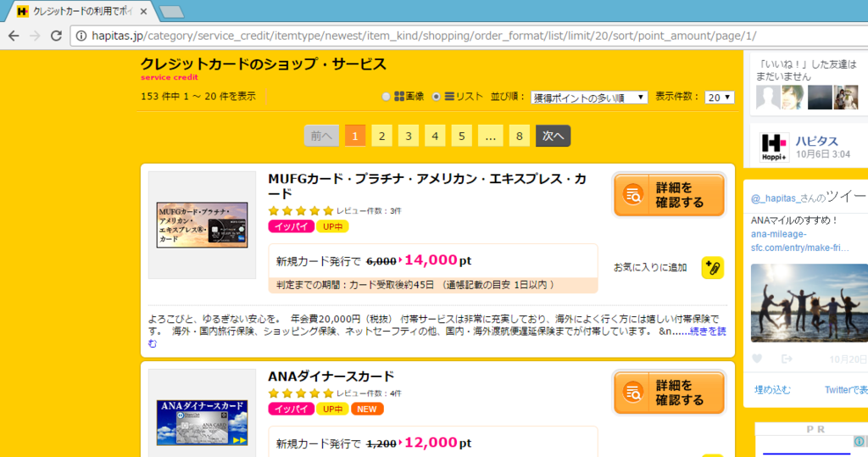Go to pagination page 5
The height and width of the screenshot is (457, 868).
click(x=462, y=136)
